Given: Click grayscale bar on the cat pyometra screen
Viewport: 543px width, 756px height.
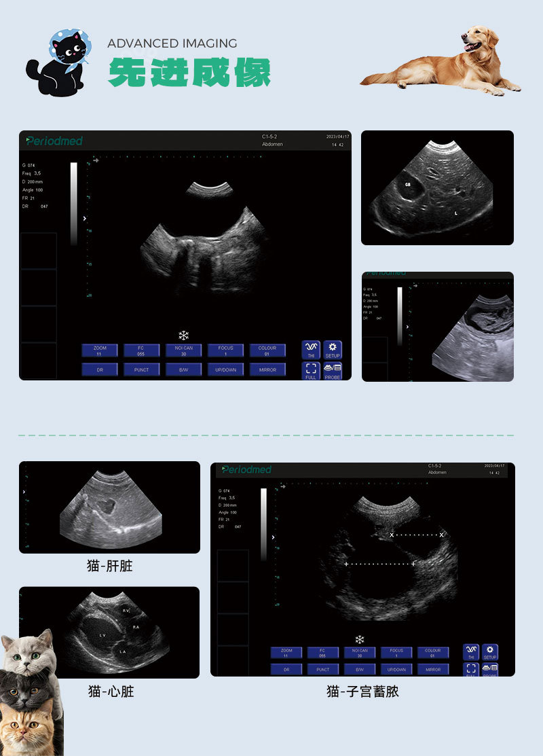Looking at the screenshot, I should (263, 524).
